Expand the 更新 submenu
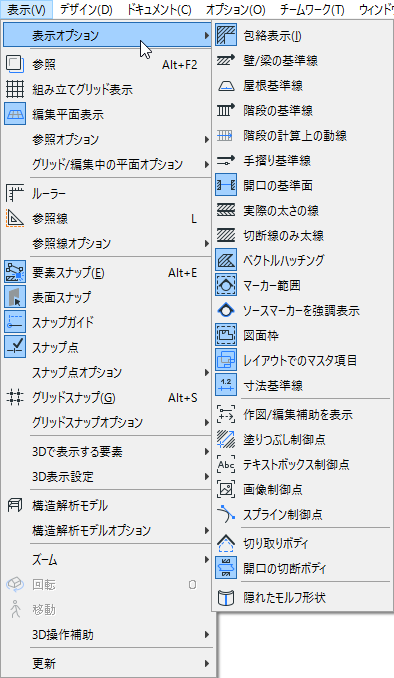Viewport: 394px width, 678px height. (x=108, y=663)
